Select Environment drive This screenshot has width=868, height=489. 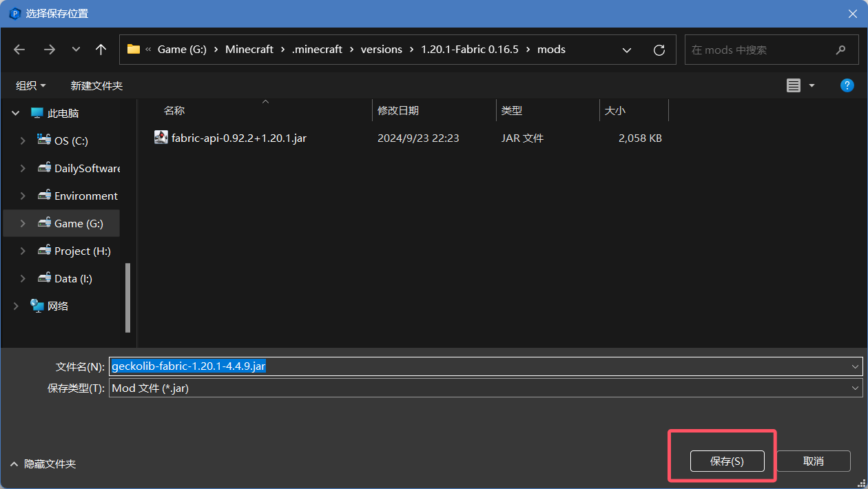pyautogui.click(x=86, y=196)
